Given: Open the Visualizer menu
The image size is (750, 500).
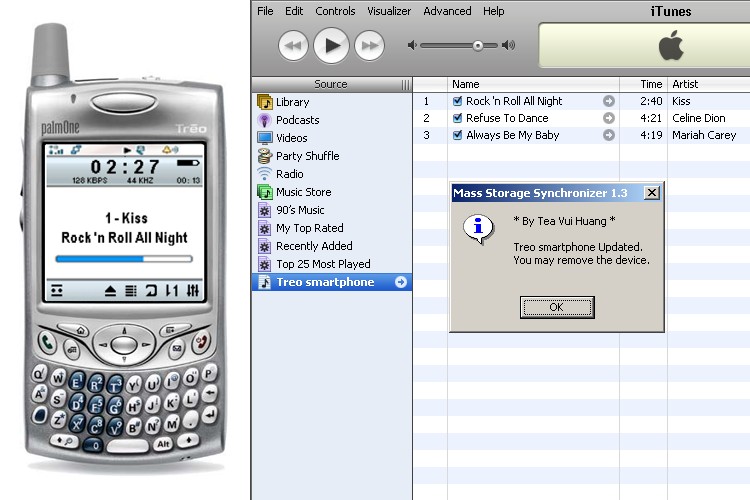Looking at the screenshot, I should tap(389, 11).
